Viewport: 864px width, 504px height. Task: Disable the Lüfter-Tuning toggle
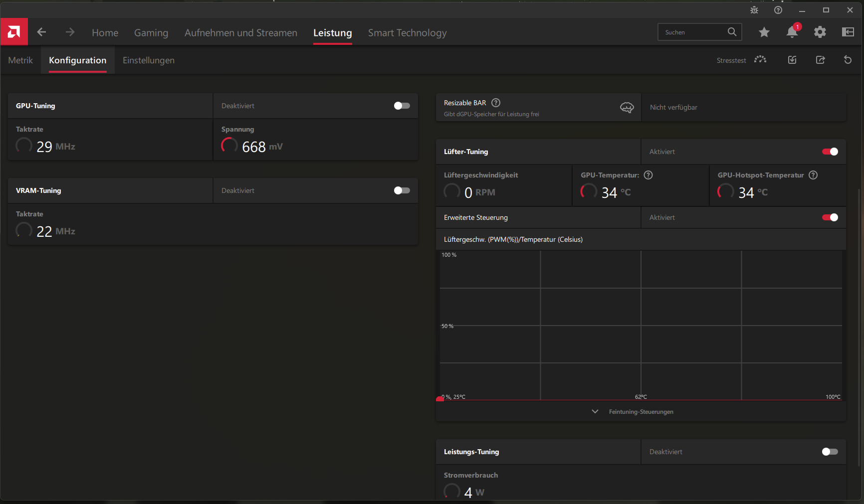tap(830, 152)
